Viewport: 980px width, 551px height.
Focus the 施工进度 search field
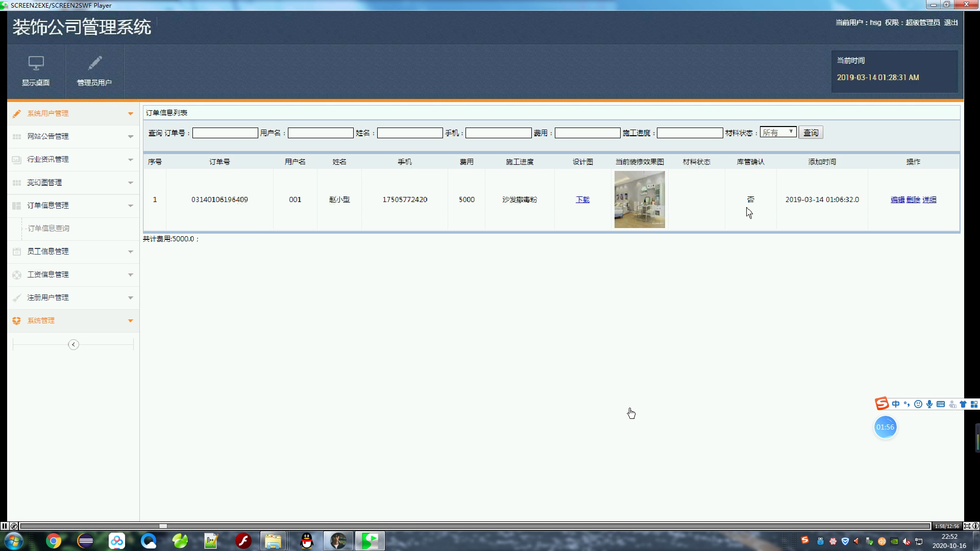point(690,133)
